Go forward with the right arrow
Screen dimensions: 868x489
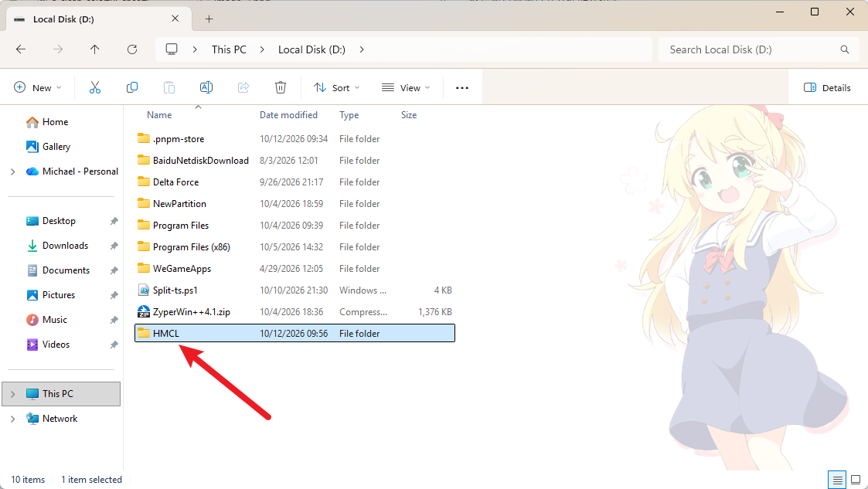click(57, 49)
